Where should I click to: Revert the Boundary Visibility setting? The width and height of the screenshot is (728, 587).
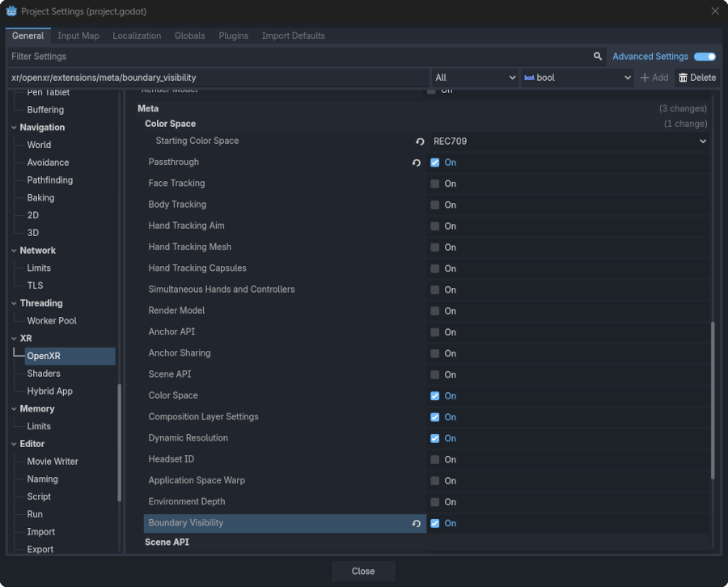click(417, 524)
